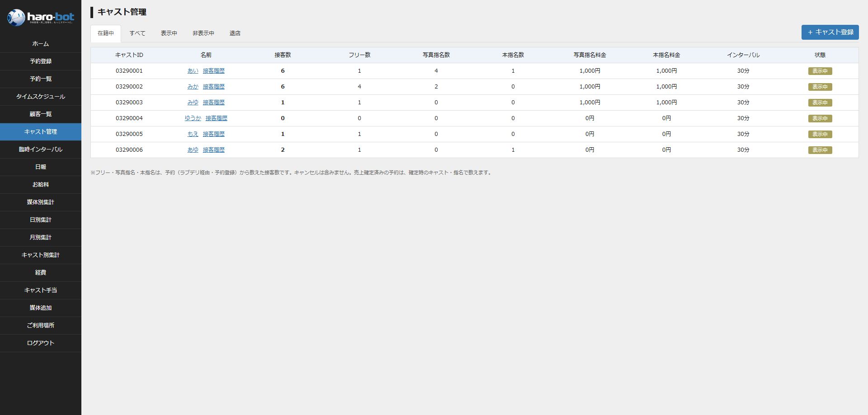Select キャスト管理 sidebar item

coord(41,132)
